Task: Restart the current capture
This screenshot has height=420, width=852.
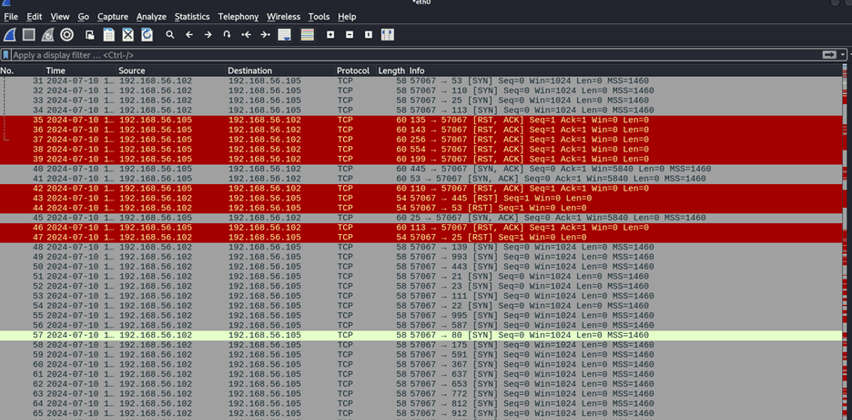Action: (48, 35)
